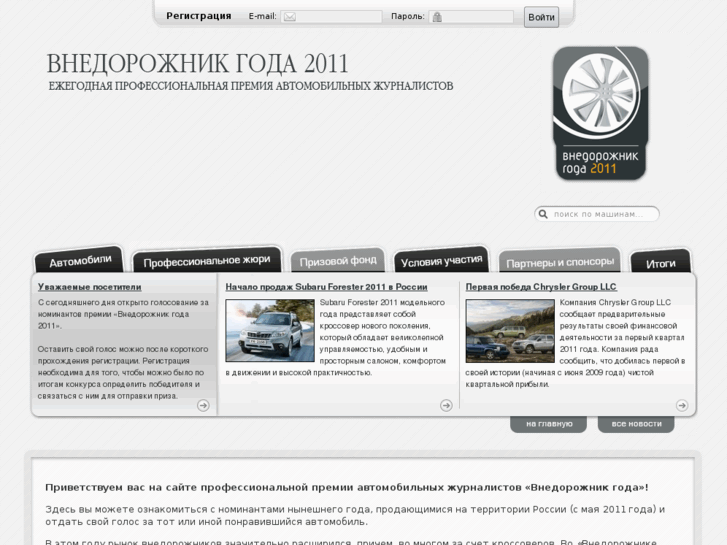Focus the Пароль input field
727x545 pixels.
[471, 17]
